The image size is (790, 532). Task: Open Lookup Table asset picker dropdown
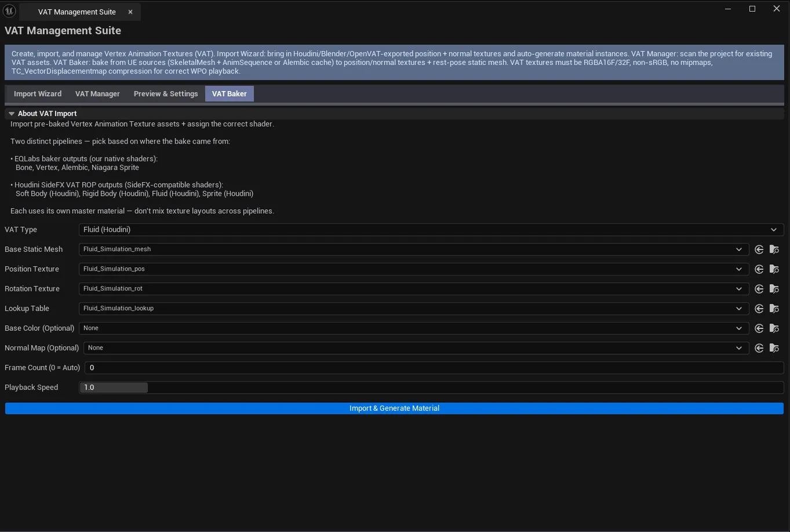[414, 308]
